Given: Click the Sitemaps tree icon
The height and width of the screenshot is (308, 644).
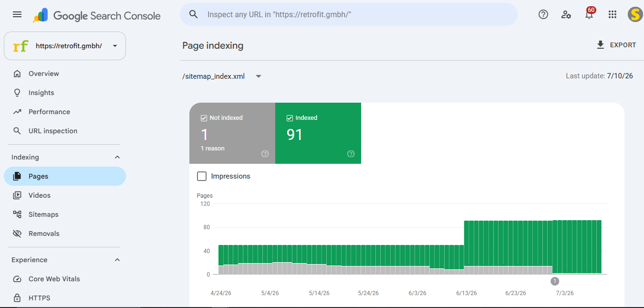Looking at the screenshot, I should [x=17, y=214].
